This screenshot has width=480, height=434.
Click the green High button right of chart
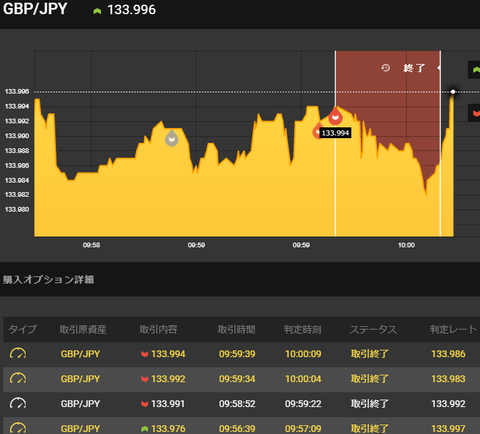pyautogui.click(x=474, y=70)
